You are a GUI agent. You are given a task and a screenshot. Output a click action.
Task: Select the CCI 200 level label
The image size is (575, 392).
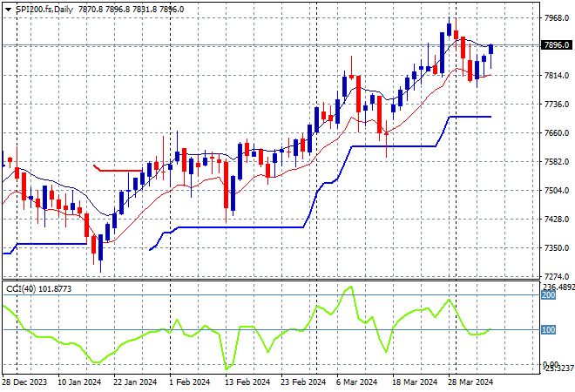pos(548,295)
